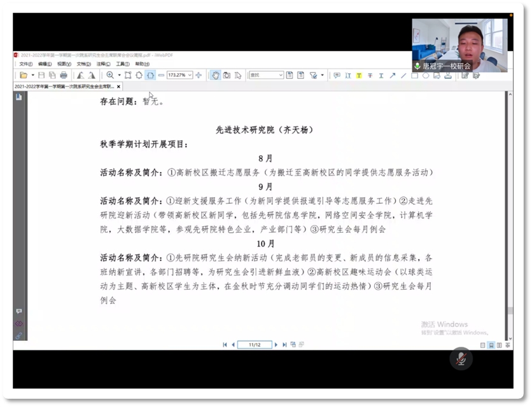This screenshot has width=532, height=407.
Task: Open the zoom percentage dropdown 173.27%
Action: (x=190, y=75)
